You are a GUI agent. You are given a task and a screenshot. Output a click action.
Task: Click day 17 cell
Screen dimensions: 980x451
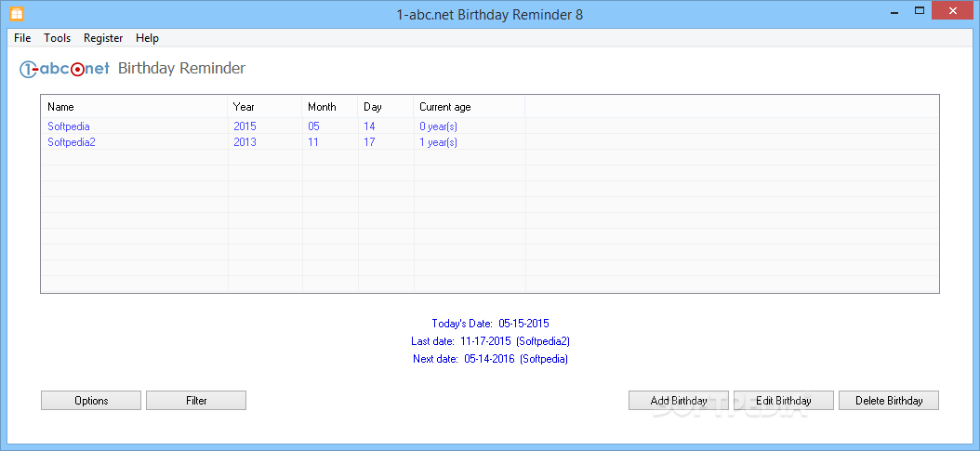pyautogui.click(x=369, y=141)
